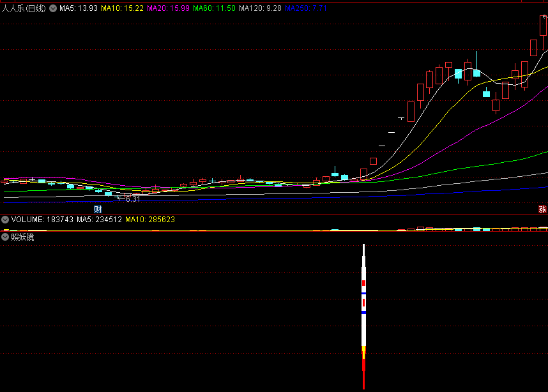Select the 人人乐(日线) chart title
The width and height of the screenshot is (548, 392).
[24, 8]
